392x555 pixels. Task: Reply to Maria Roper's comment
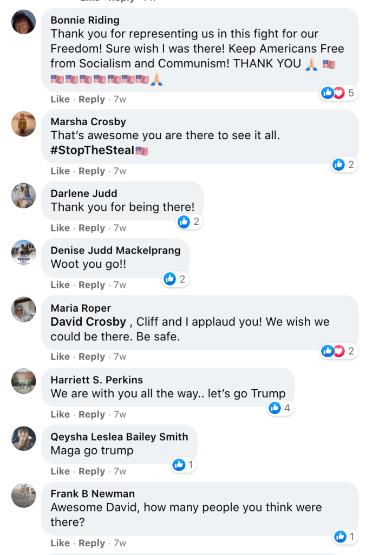click(92, 357)
